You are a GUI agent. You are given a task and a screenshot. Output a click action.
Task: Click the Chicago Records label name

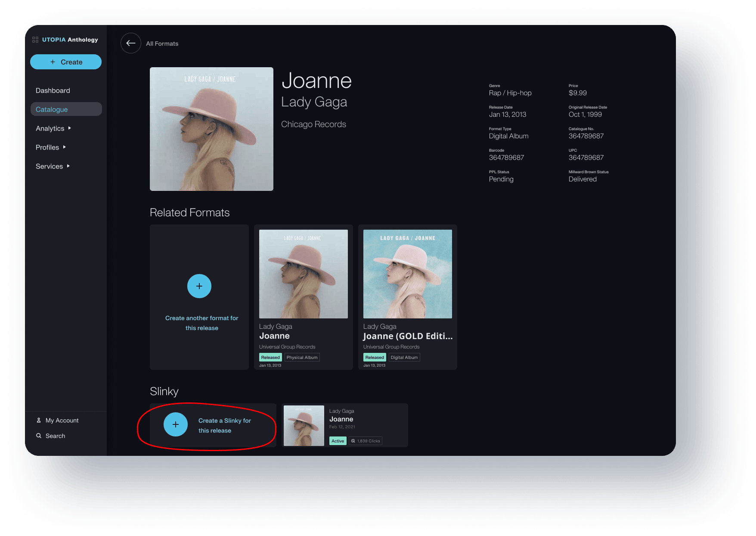coord(313,124)
